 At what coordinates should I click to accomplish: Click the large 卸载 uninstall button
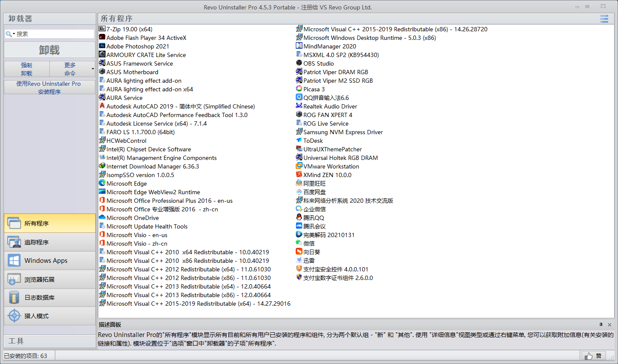[x=50, y=50]
